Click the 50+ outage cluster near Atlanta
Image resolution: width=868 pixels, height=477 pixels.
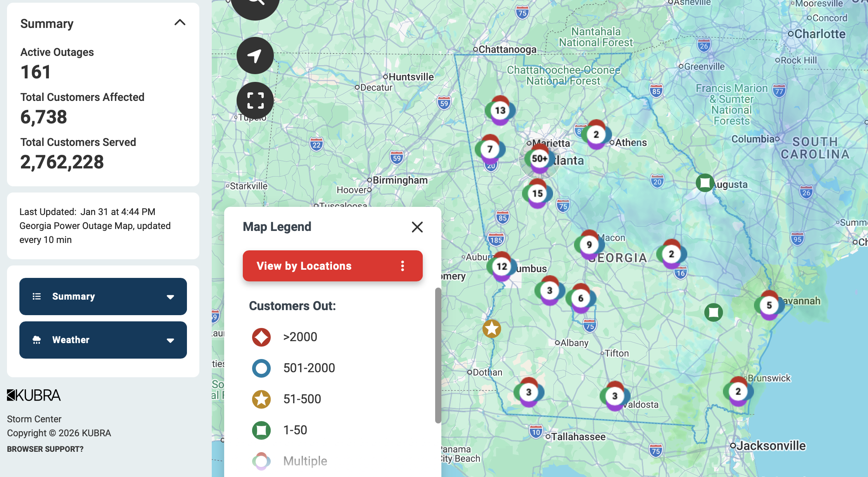[539, 159]
